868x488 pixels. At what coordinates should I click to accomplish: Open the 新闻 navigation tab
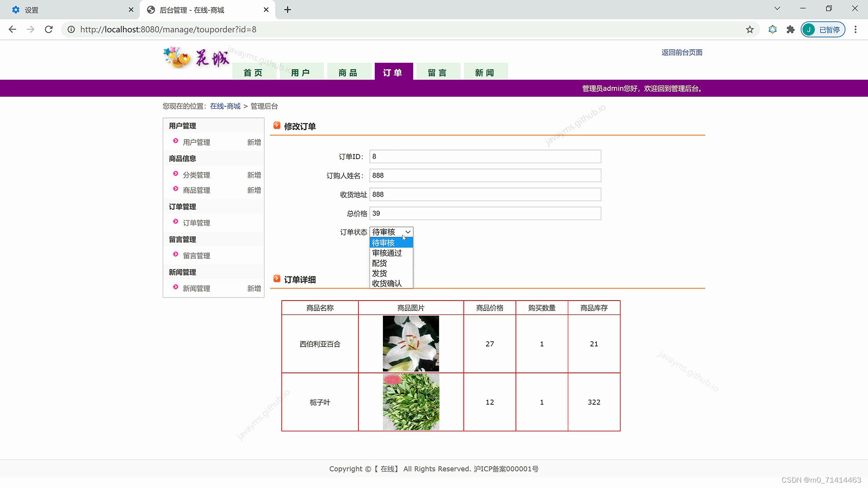(x=486, y=72)
